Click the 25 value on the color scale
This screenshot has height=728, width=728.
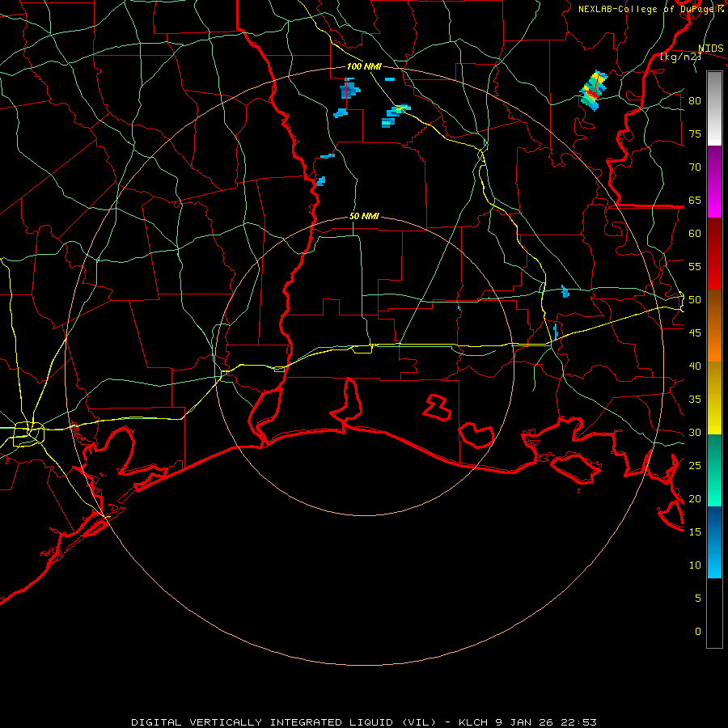[695, 466]
